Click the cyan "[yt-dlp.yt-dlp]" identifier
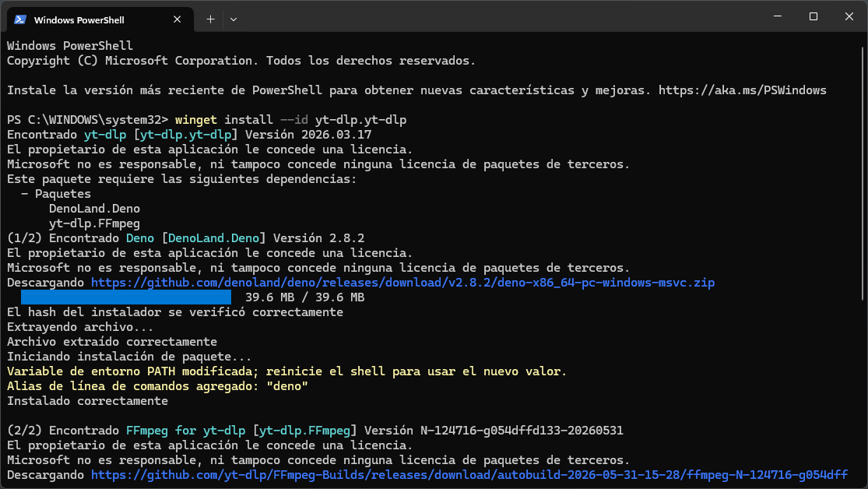 [x=186, y=135]
